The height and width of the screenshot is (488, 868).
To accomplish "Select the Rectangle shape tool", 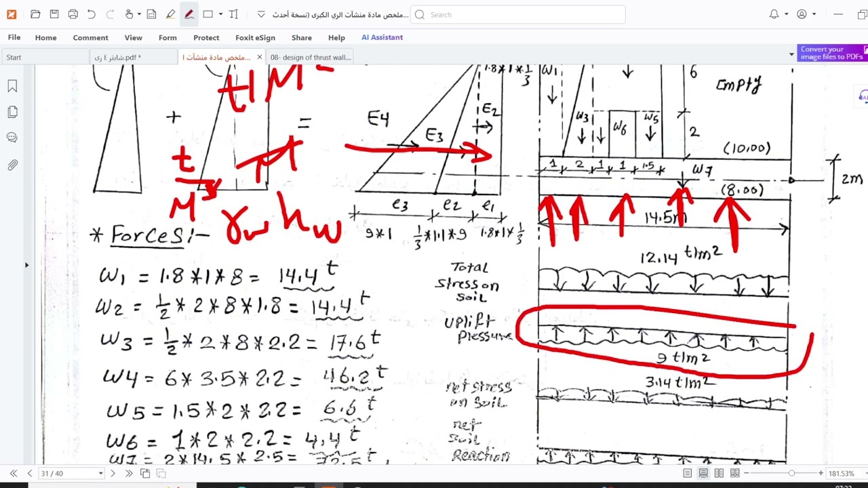I will [x=208, y=14].
